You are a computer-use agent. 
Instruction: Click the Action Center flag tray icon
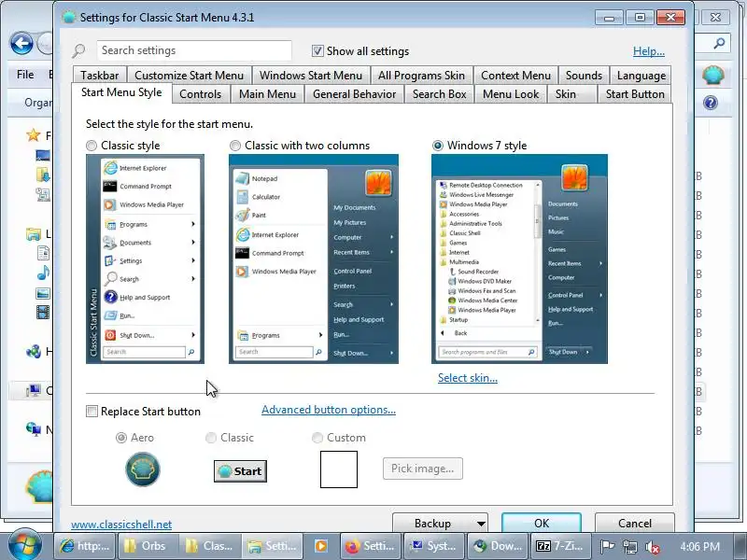tap(608, 547)
